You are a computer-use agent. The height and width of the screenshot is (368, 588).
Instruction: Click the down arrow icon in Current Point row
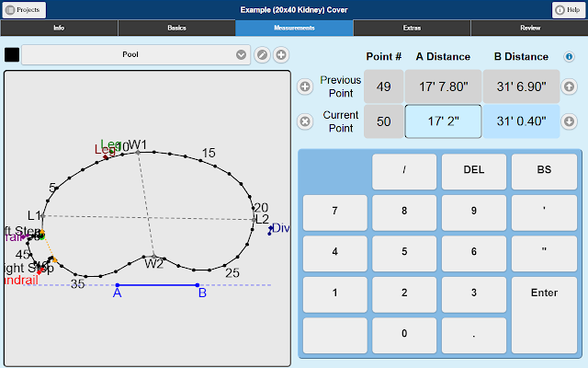569,121
